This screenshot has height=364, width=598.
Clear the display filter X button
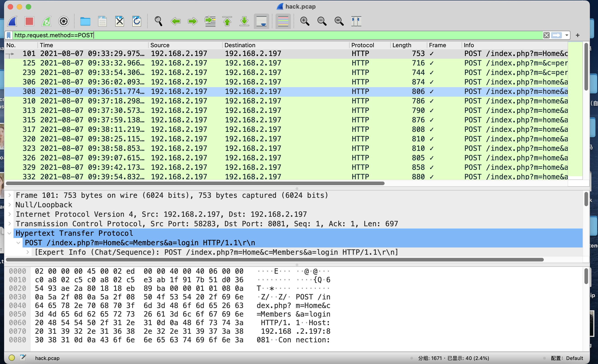(x=546, y=35)
